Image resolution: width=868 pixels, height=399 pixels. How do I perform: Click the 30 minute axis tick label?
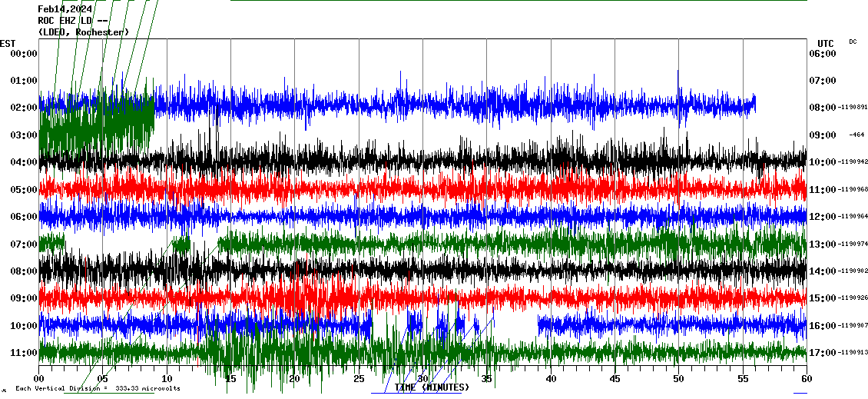(x=422, y=379)
